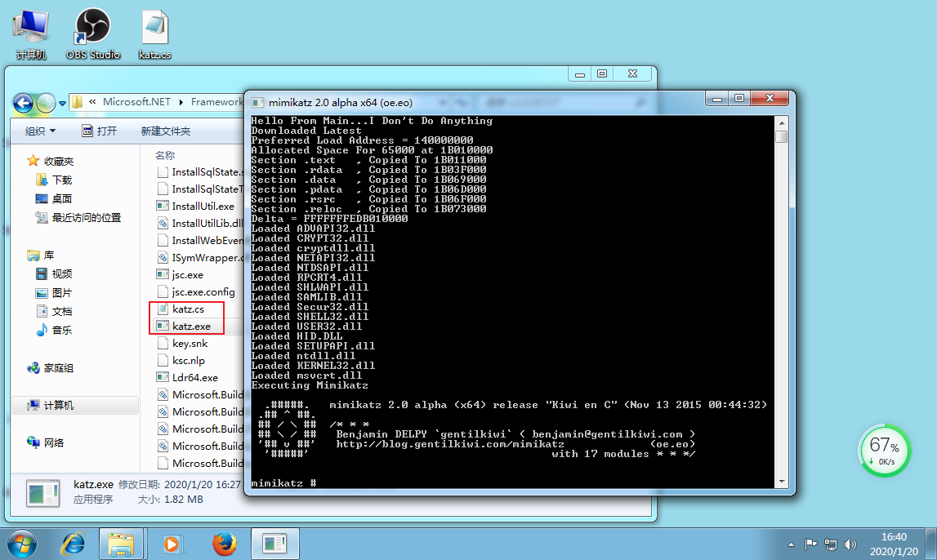Sort files by the 名称 column header
This screenshot has height=560, width=937.
(x=165, y=156)
